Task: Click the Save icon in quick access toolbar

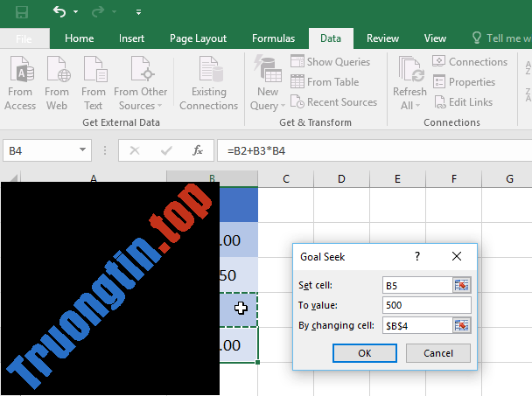Action: click(x=22, y=12)
